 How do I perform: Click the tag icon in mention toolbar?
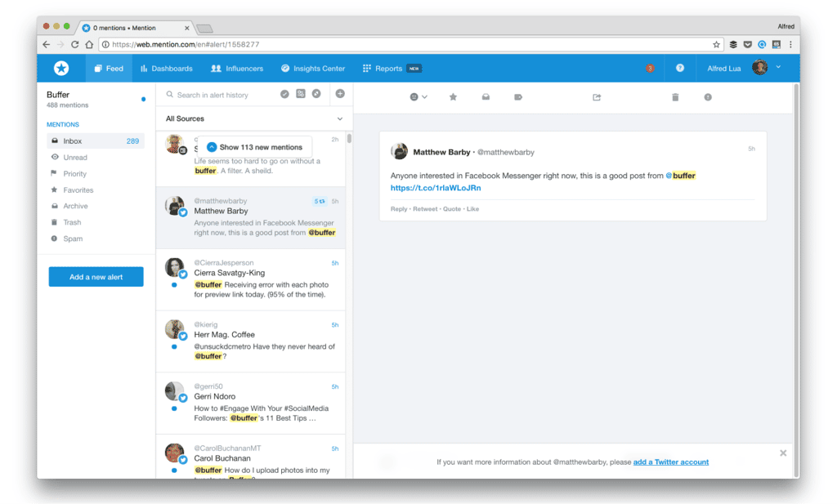(x=517, y=97)
